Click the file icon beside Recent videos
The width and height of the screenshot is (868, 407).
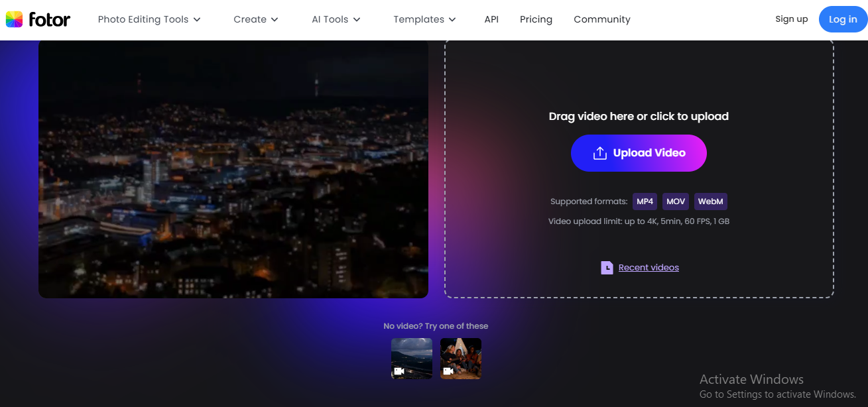tap(607, 268)
